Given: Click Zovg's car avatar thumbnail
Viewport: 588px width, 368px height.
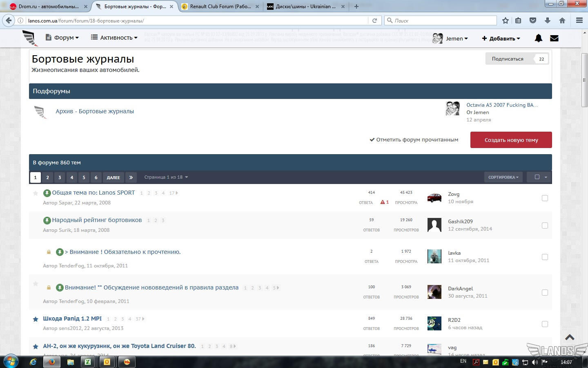Looking at the screenshot, I should [434, 198].
